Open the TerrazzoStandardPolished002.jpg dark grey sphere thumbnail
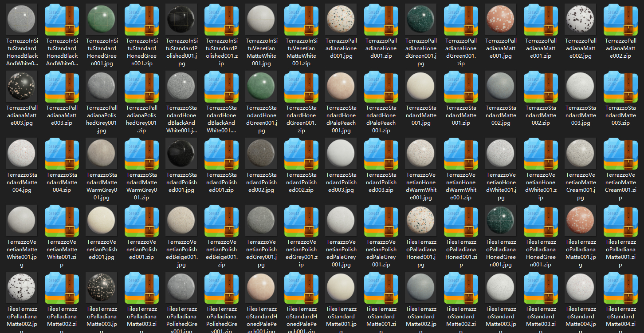This screenshot has height=333, width=644. [262, 154]
